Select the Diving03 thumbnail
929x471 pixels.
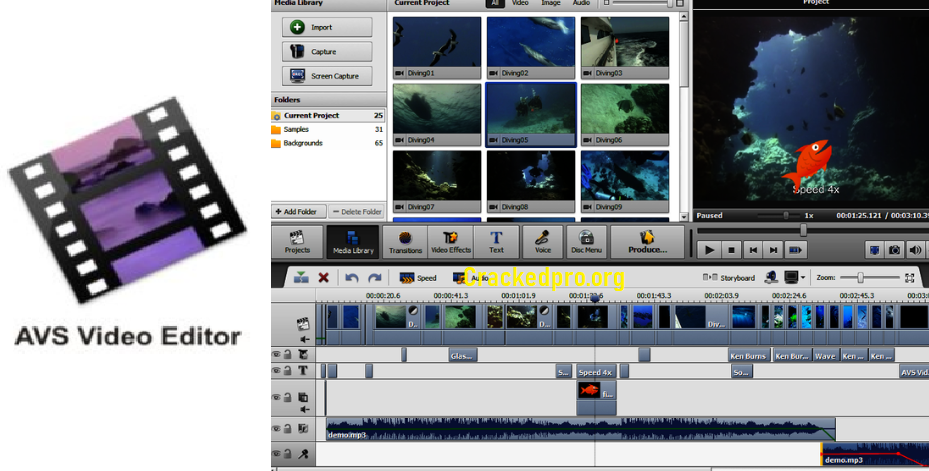pos(624,47)
